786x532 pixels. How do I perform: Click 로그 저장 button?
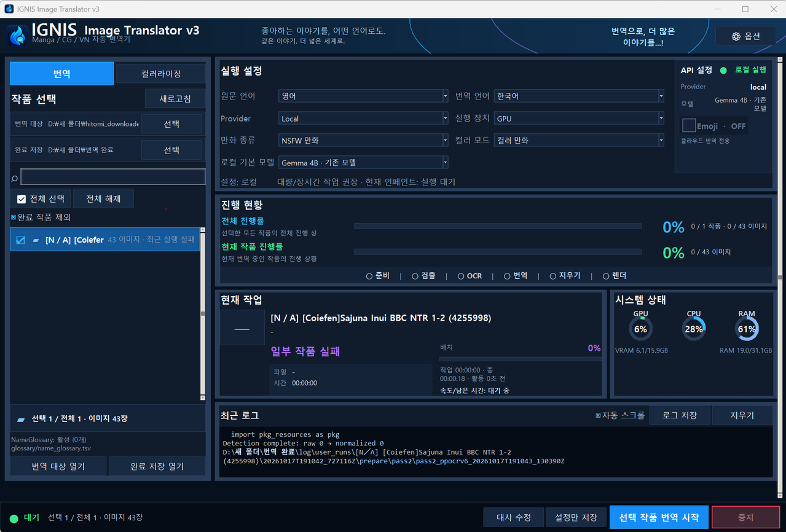click(680, 416)
